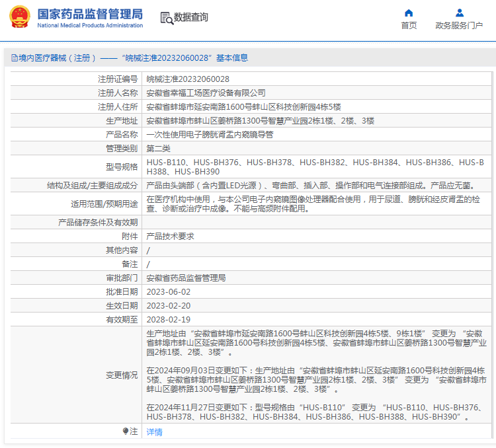This screenshot has width=496, height=448.
Task: Click the 变更情况 row label
Action: (122, 375)
